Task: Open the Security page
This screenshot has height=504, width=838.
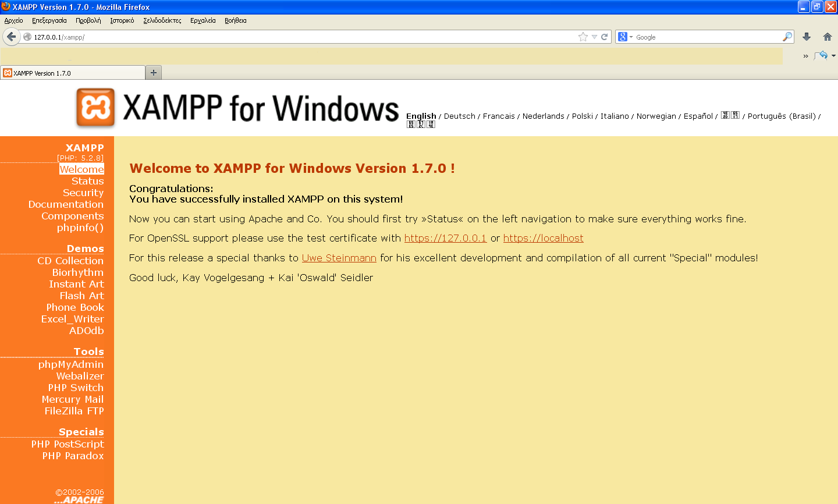Action: pos(83,193)
